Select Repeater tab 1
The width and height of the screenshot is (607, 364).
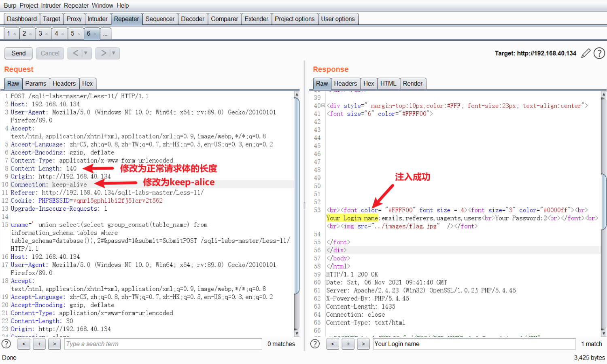tap(8, 34)
